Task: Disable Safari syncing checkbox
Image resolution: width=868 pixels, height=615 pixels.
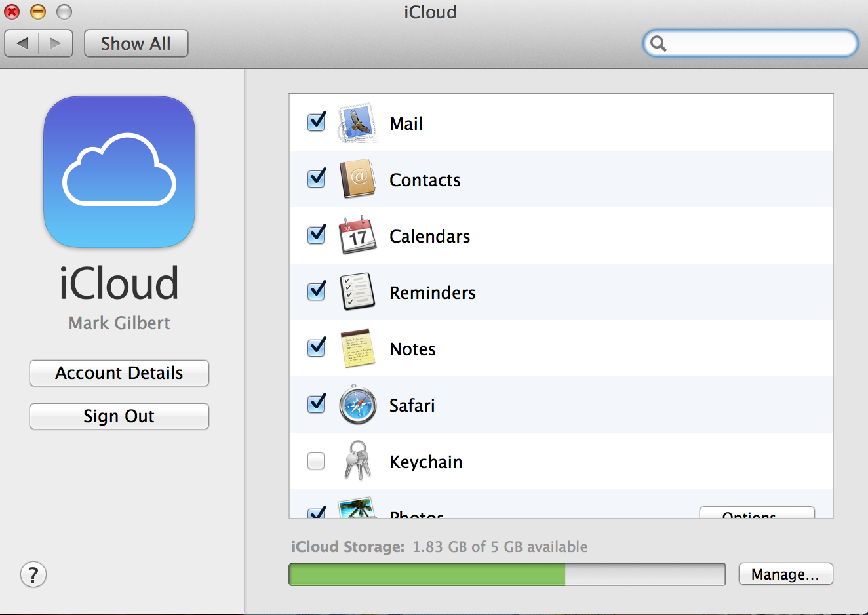Action: 317,404
